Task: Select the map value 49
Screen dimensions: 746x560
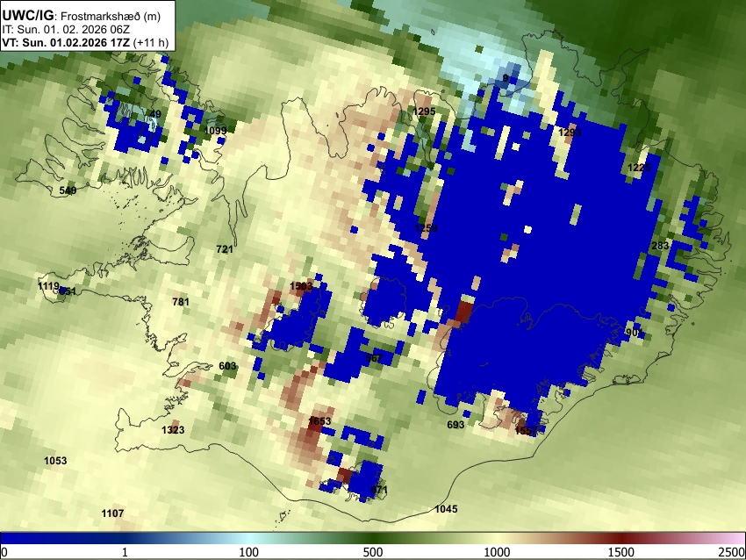Action: click(155, 114)
